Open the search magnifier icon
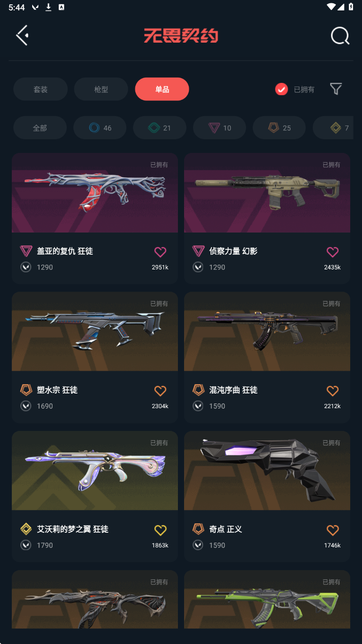 click(340, 36)
